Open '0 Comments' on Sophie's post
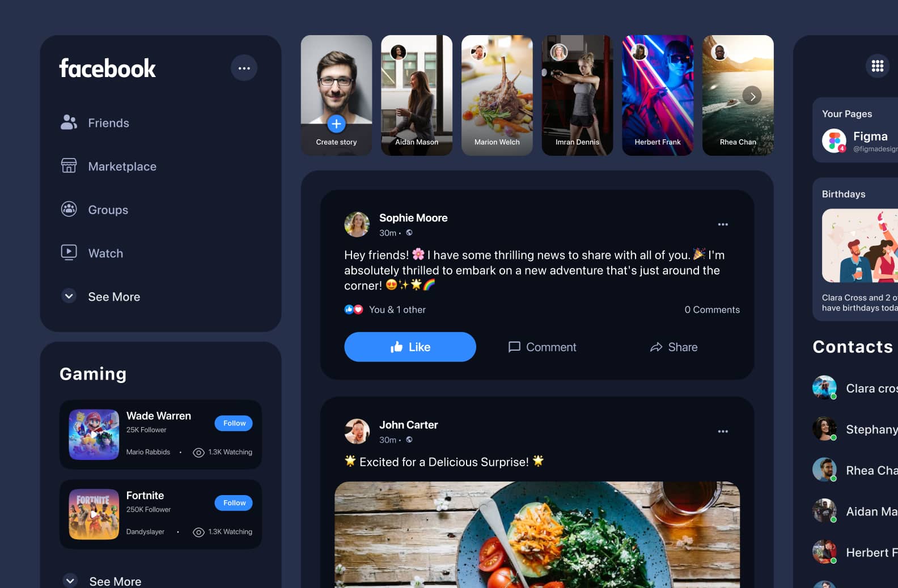This screenshot has height=588, width=898. pos(712,310)
